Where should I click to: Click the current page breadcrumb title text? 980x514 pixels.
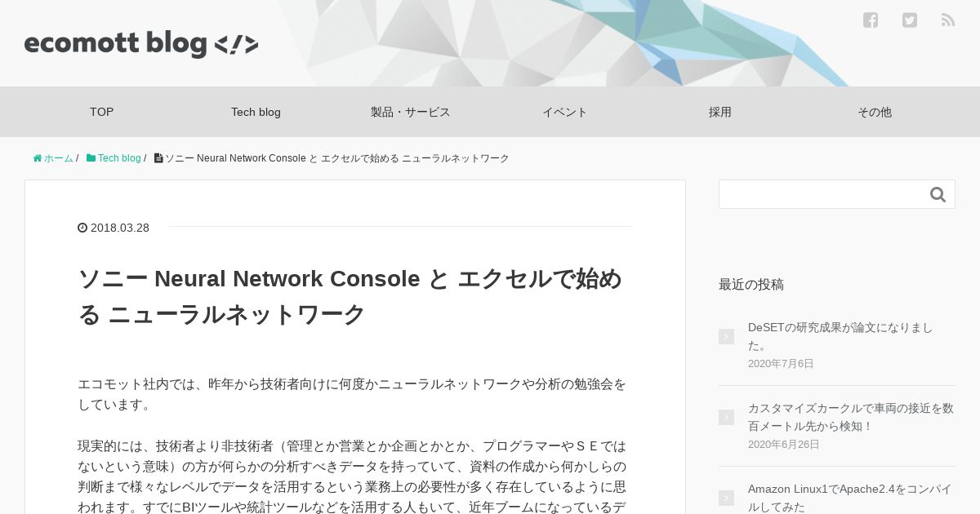[337, 158]
